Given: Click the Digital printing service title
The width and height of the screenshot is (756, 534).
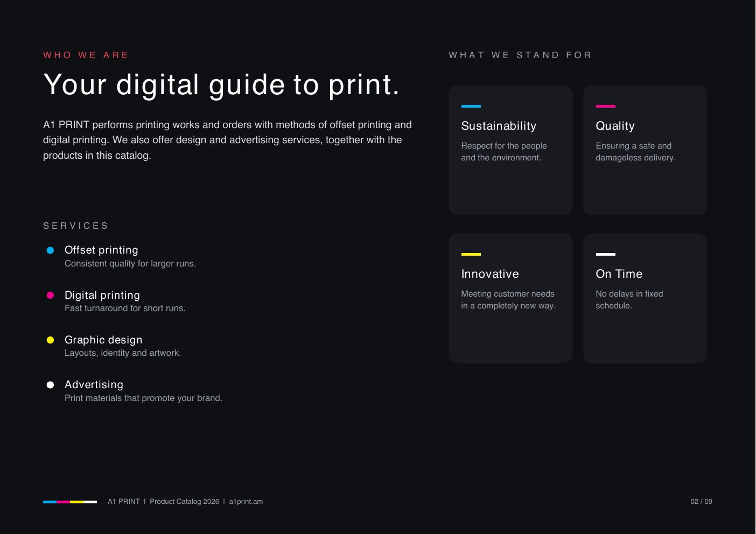Looking at the screenshot, I should [102, 295].
